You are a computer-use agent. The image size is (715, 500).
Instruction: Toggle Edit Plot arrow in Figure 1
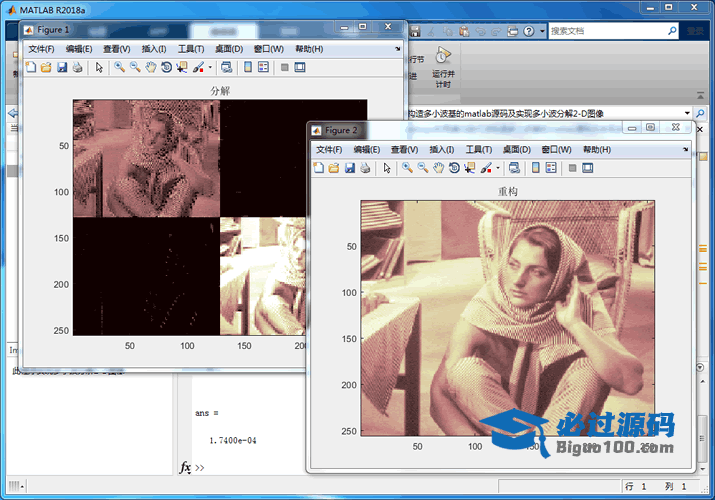[98, 68]
